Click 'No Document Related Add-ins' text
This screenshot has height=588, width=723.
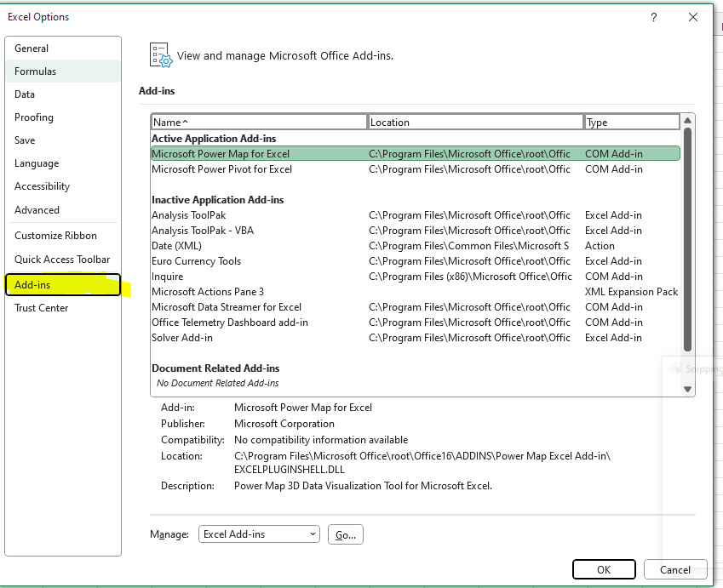coord(218,383)
